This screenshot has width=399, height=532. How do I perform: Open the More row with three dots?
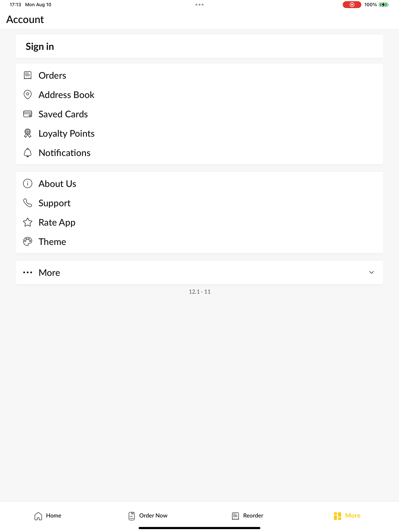point(199,272)
